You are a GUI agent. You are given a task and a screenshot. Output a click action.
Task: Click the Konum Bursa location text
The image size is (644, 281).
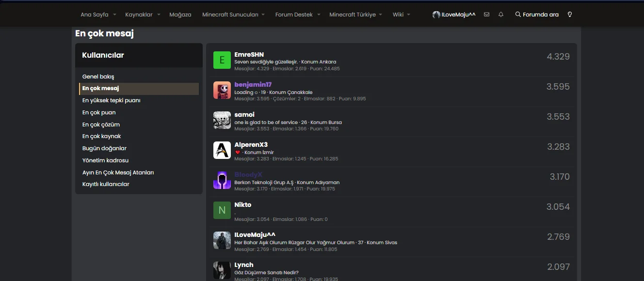tap(326, 122)
